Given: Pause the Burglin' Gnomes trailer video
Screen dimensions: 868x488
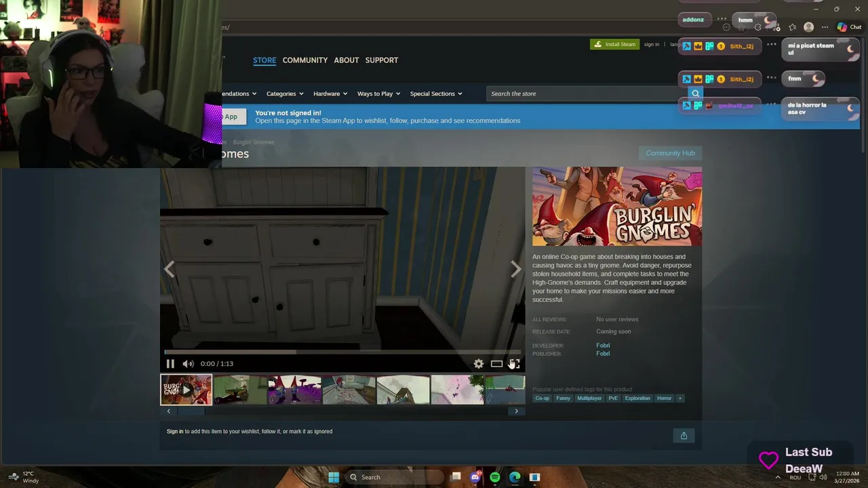Looking at the screenshot, I should (170, 364).
